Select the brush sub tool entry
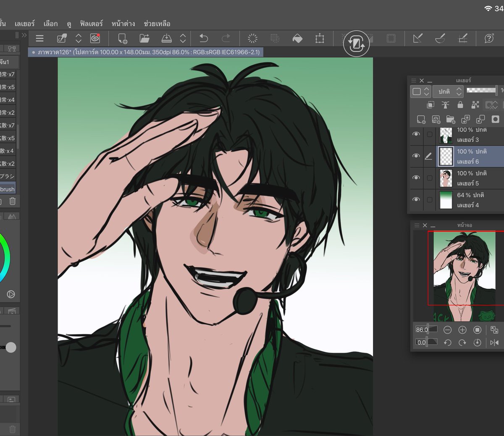 tap(8, 189)
